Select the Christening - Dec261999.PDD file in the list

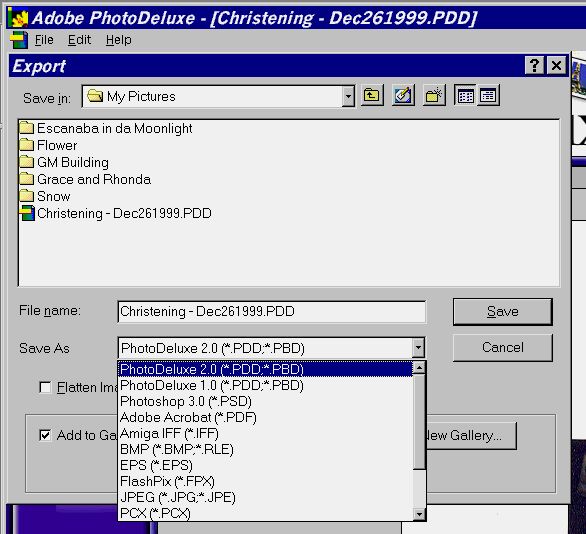click(115, 213)
